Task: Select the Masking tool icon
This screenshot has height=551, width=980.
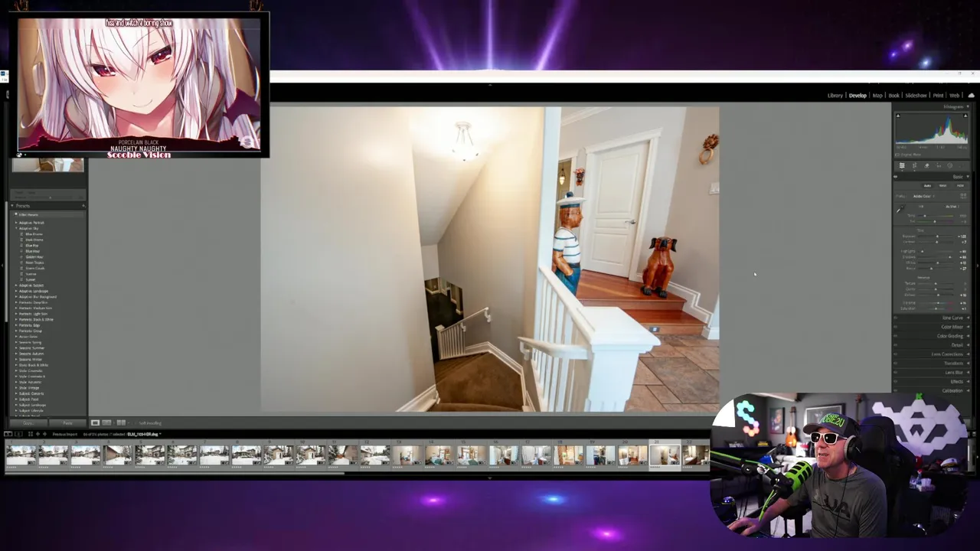Action: (x=950, y=165)
